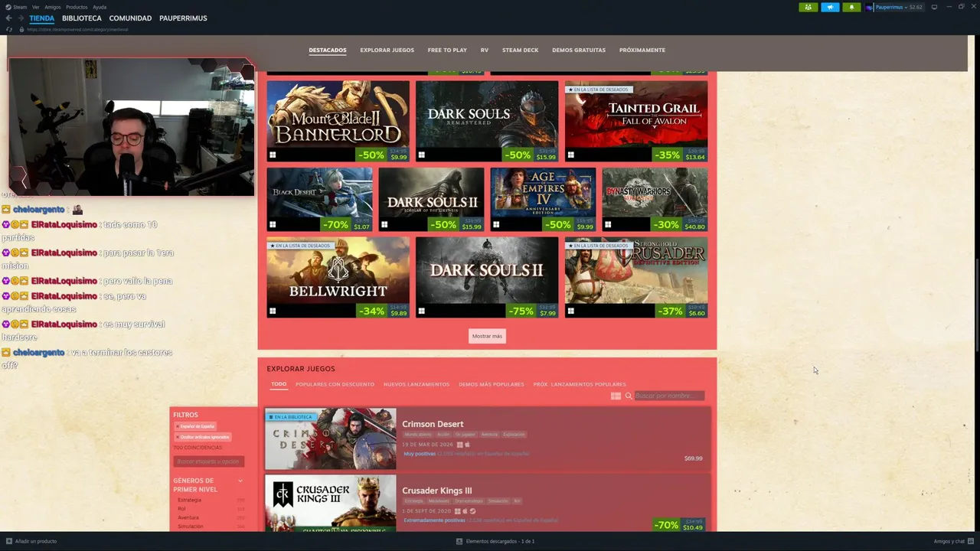Click the Buscar etiqueta u opción field
980x551 pixels.
pos(209,461)
